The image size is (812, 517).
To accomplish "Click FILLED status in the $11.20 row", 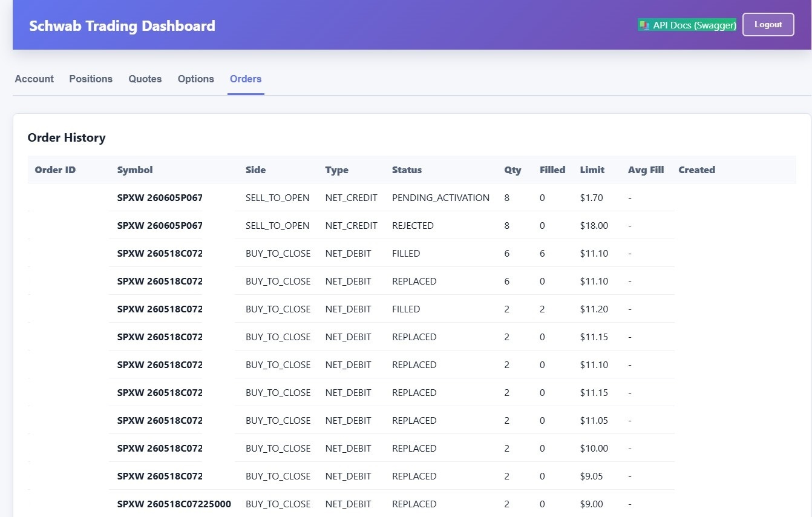I will click(406, 309).
